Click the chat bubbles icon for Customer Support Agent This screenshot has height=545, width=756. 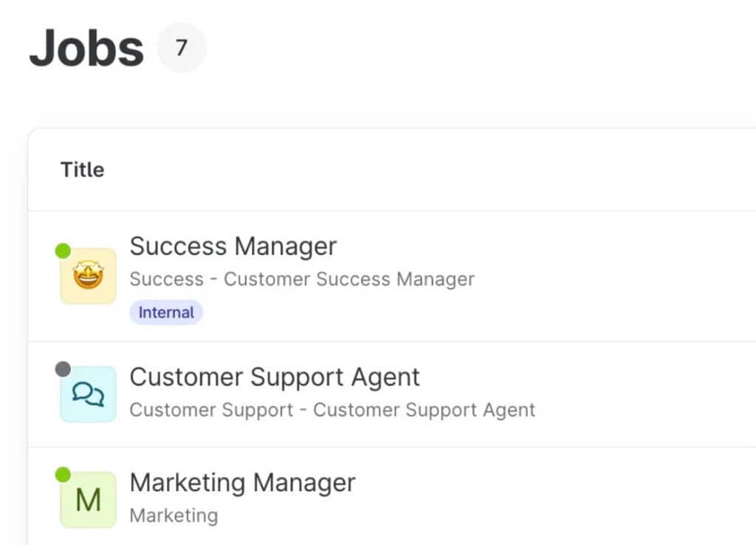click(x=88, y=394)
